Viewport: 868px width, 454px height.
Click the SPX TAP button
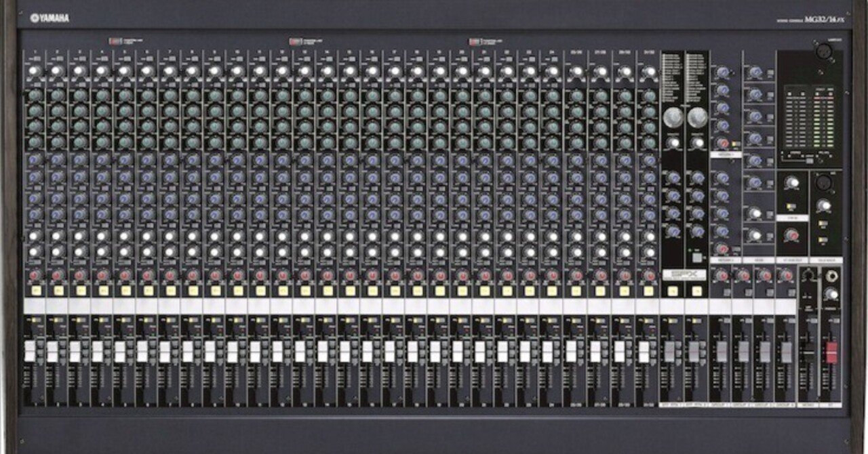(696, 257)
